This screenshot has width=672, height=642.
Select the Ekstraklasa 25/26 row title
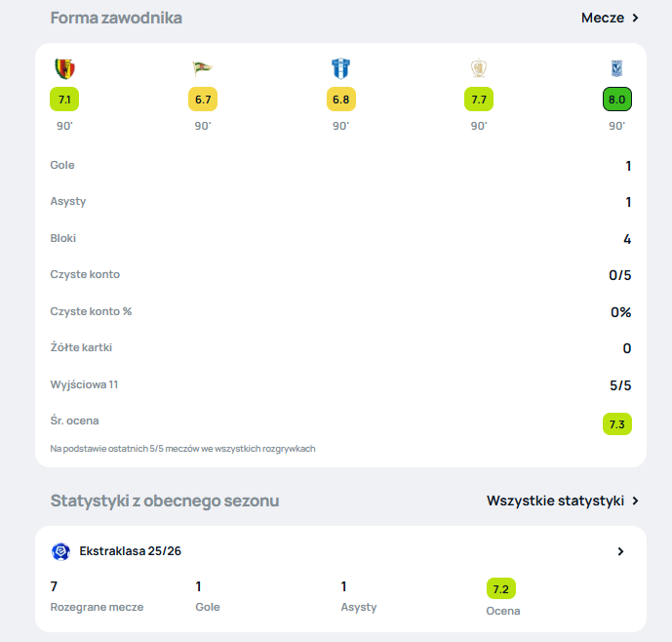pyautogui.click(x=131, y=551)
